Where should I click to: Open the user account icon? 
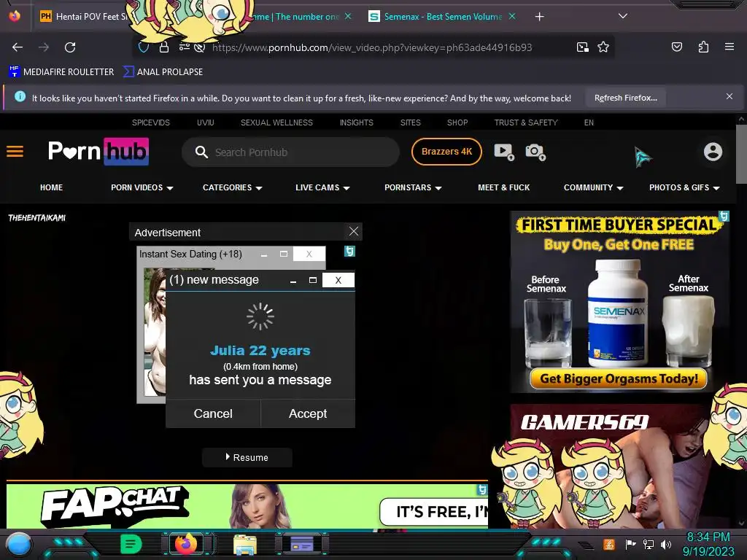(x=713, y=152)
